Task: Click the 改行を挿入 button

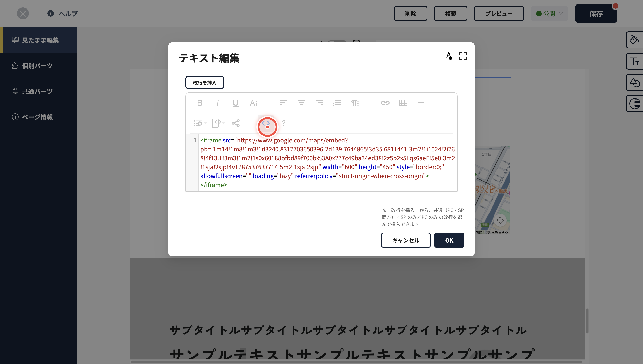Action: [x=205, y=82]
